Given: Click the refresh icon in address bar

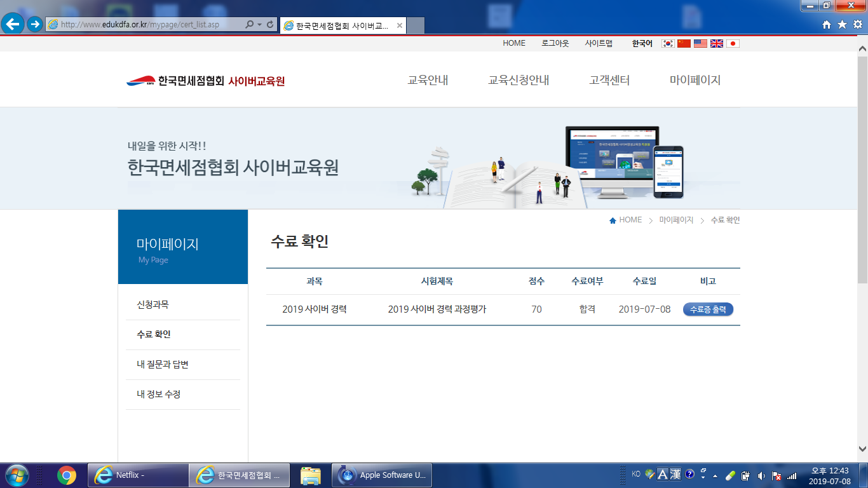Looking at the screenshot, I should click(x=271, y=24).
